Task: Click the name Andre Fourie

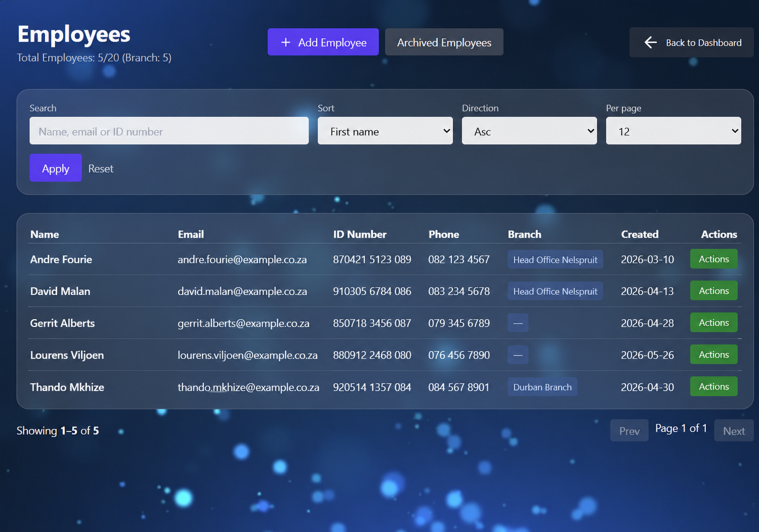Action: click(61, 259)
